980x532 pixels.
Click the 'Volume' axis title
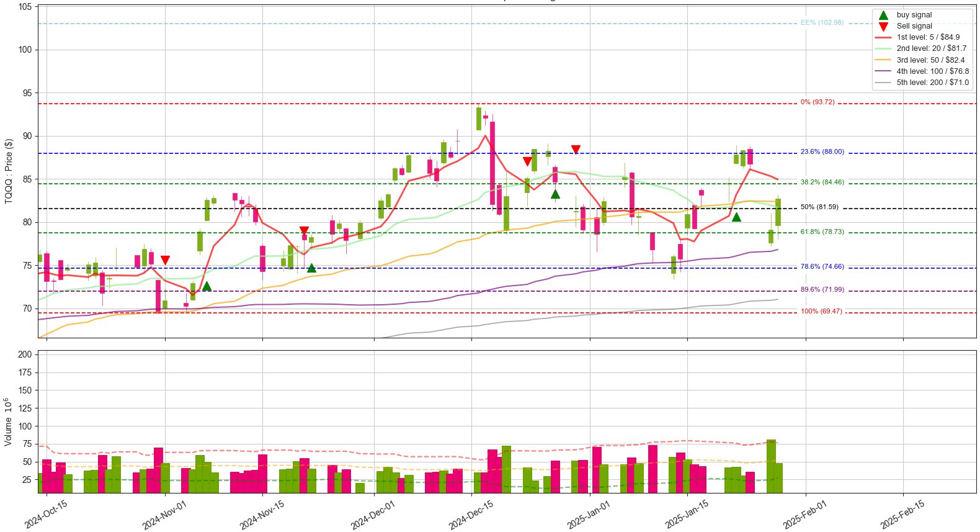pos(8,422)
